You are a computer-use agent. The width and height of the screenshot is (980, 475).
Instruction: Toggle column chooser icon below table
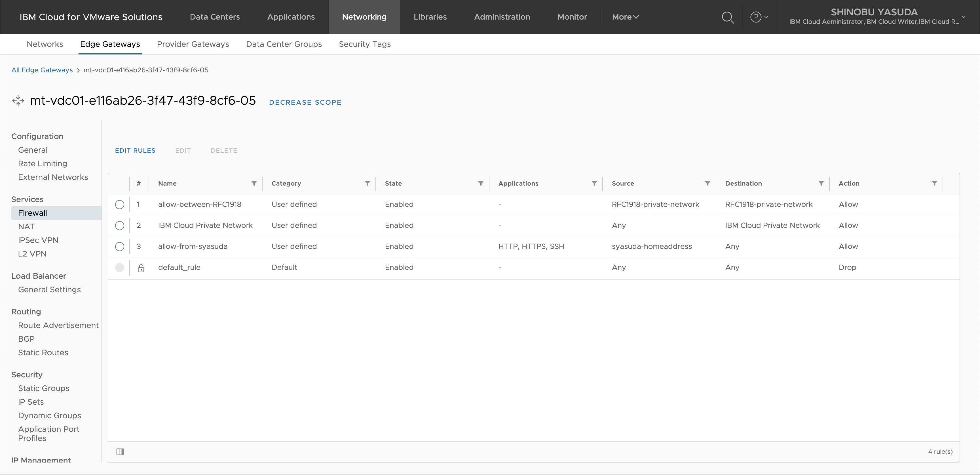click(x=120, y=451)
